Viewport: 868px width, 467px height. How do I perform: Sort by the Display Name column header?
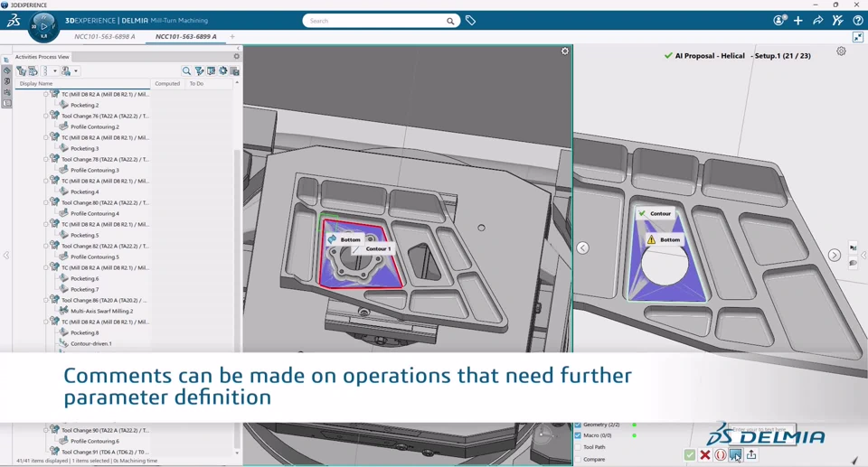(x=36, y=83)
